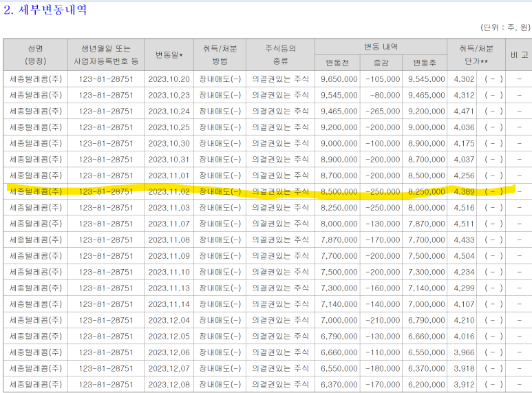
Task: Click the unit price 4,016
Action: pyautogui.click(x=464, y=337)
